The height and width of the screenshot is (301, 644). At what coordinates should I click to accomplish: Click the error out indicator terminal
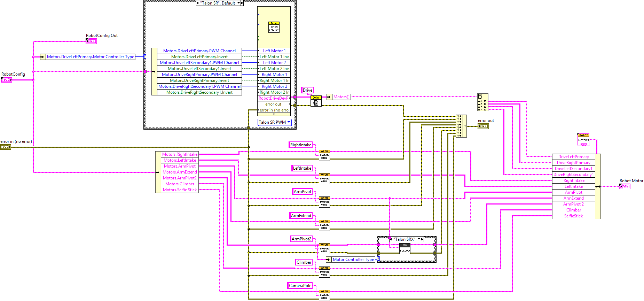click(x=483, y=126)
